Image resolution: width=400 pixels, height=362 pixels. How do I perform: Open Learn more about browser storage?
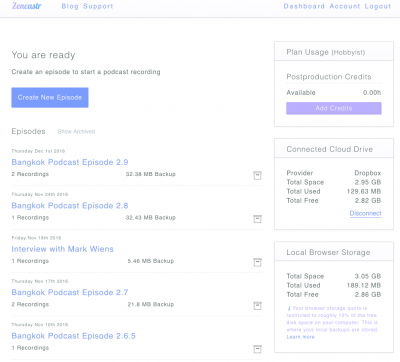pos(301,337)
